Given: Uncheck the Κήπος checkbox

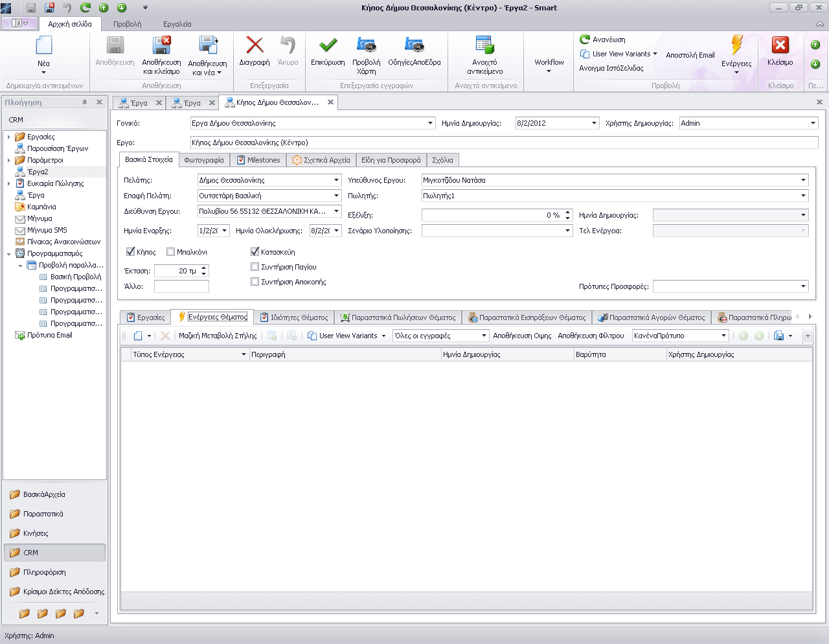Looking at the screenshot, I should [x=131, y=252].
